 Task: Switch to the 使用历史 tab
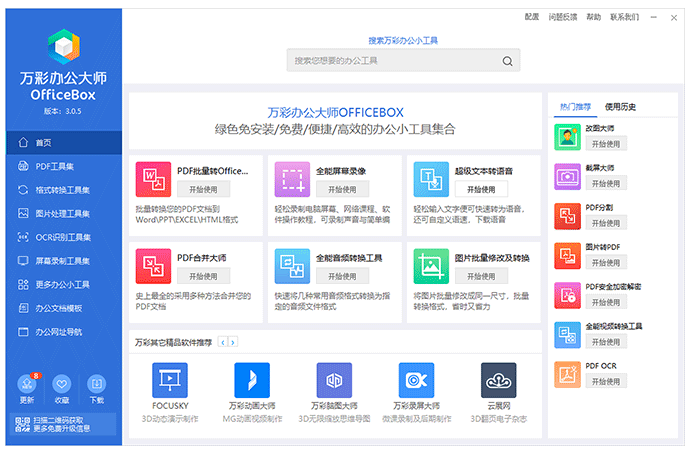click(620, 107)
